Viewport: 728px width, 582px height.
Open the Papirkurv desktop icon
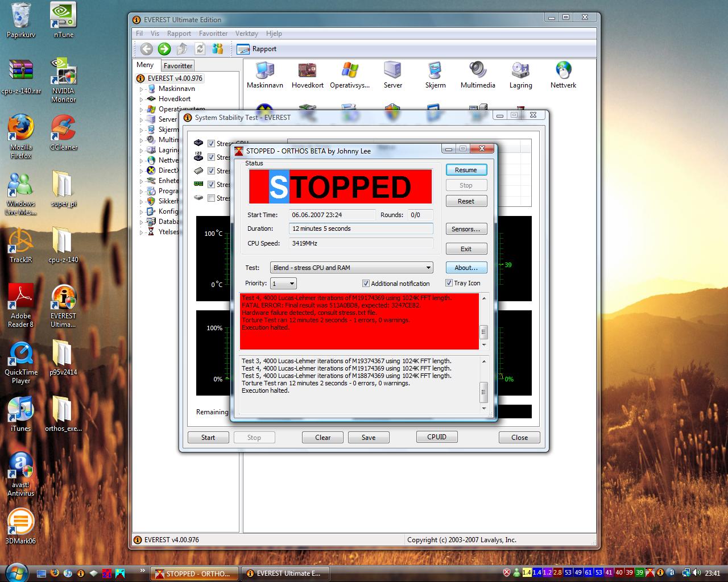(x=21, y=20)
